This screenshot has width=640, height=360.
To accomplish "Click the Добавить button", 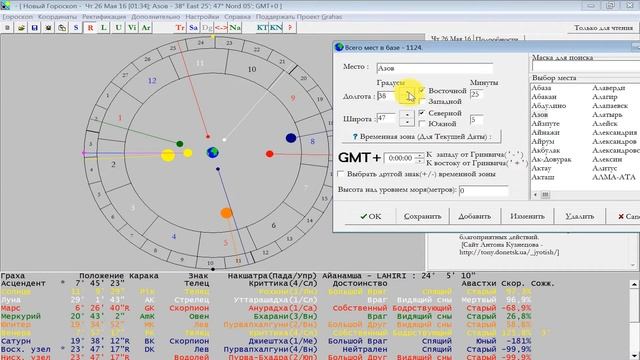I will 474,216.
